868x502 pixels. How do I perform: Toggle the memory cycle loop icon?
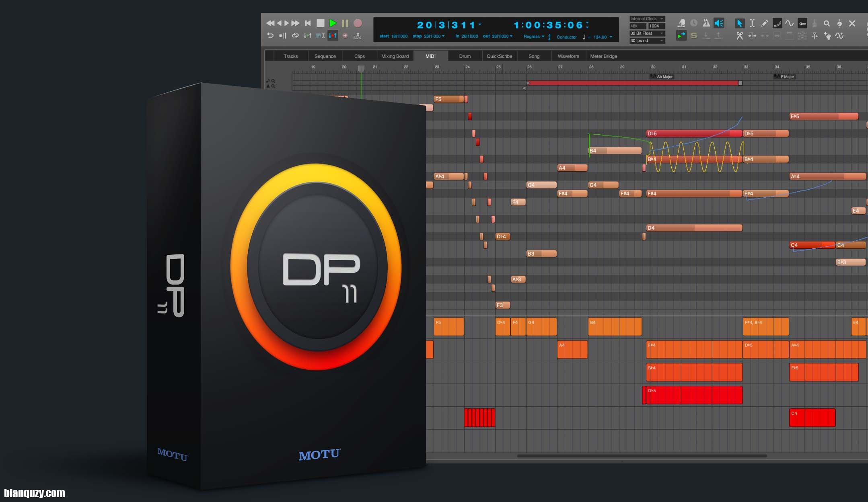coord(295,36)
